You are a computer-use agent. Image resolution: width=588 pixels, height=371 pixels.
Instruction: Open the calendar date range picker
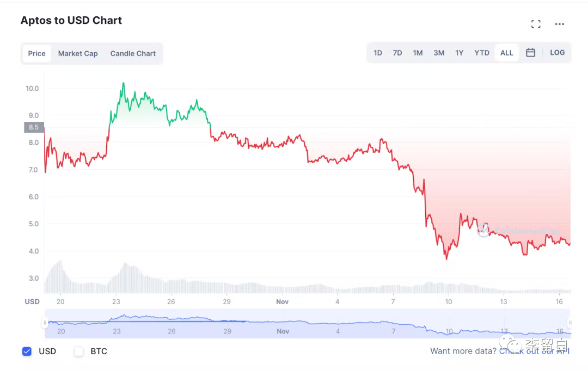[530, 53]
